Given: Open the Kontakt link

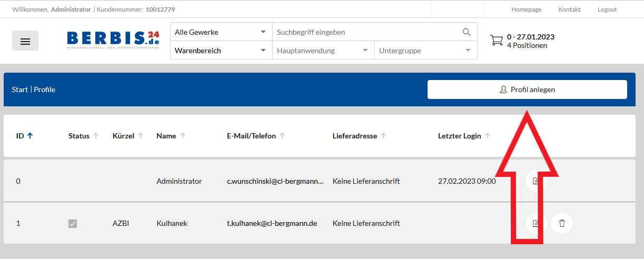Looking at the screenshot, I should 570,9.
